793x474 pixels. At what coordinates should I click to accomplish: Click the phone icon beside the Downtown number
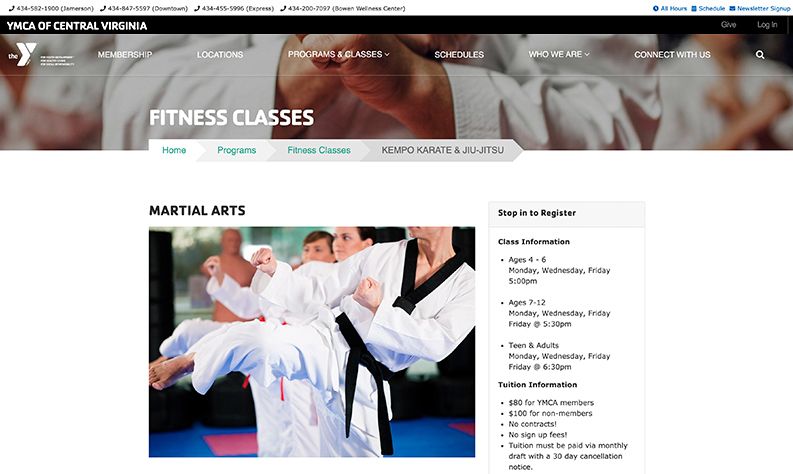pyautogui.click(x=103, y=9)
